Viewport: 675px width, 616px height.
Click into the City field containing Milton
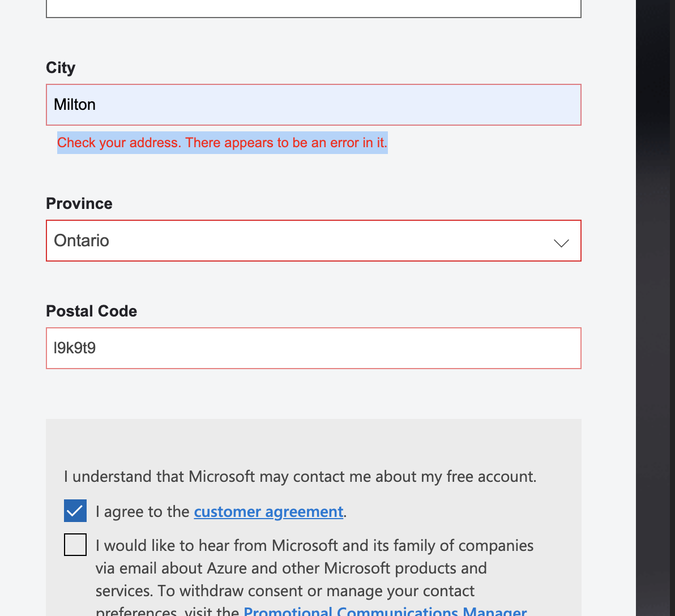click(x=313, y=105)
